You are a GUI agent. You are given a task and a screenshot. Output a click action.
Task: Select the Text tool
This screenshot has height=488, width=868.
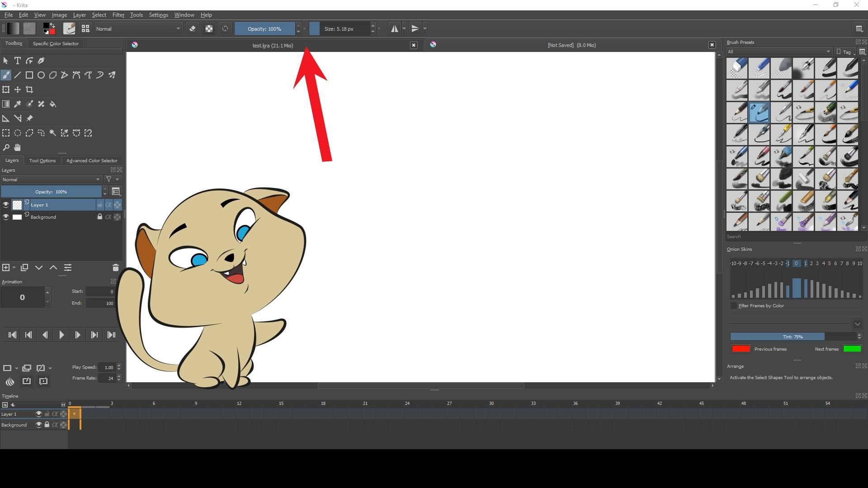(x=18, y=61)
